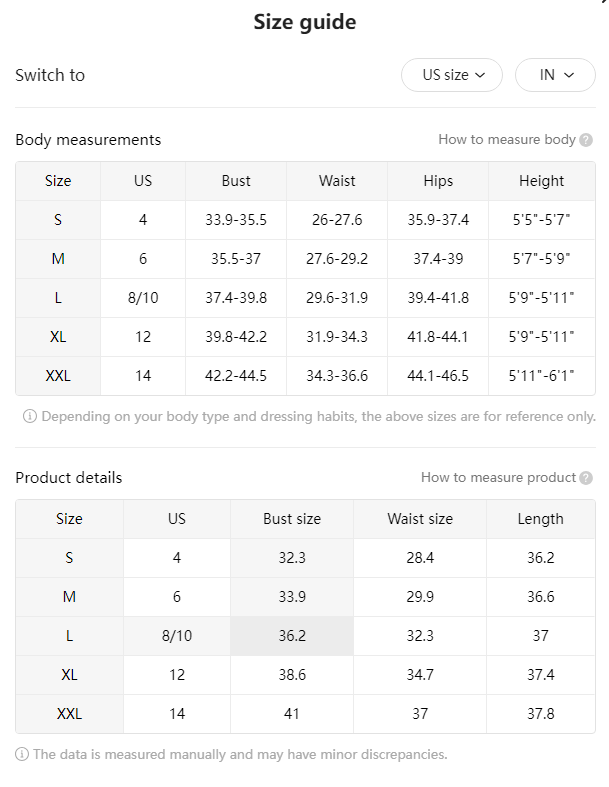Click the Bust column header in Body measurements
This screenshot has width=609, height=787.
(x=236, y=181)
